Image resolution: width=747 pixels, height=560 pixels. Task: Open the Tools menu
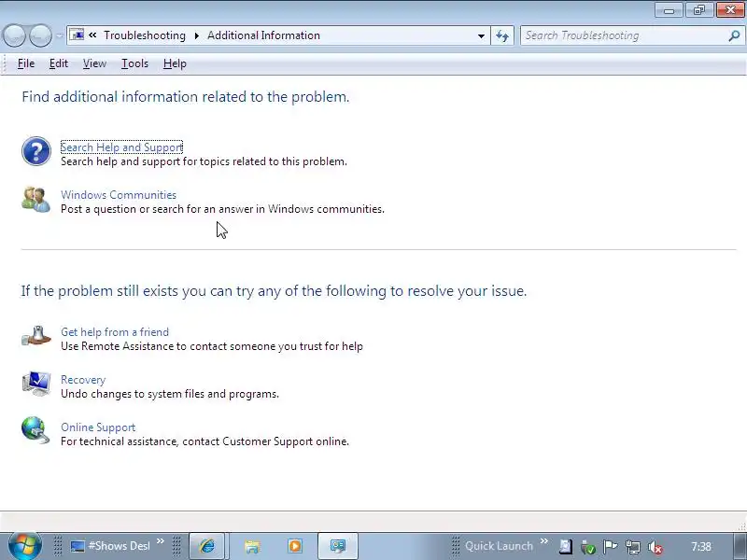pyautogui.click(x=134, y=63)
